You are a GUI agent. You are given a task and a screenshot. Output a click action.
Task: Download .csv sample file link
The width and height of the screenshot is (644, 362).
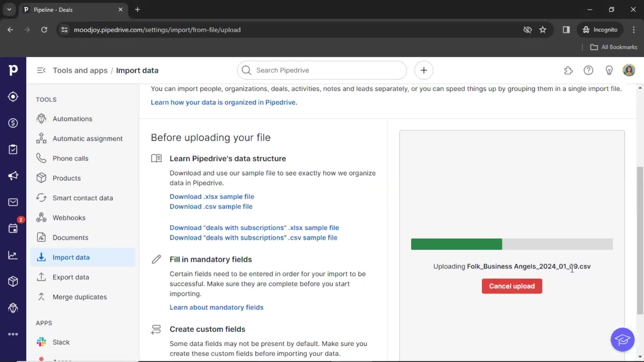click(211, 206)
